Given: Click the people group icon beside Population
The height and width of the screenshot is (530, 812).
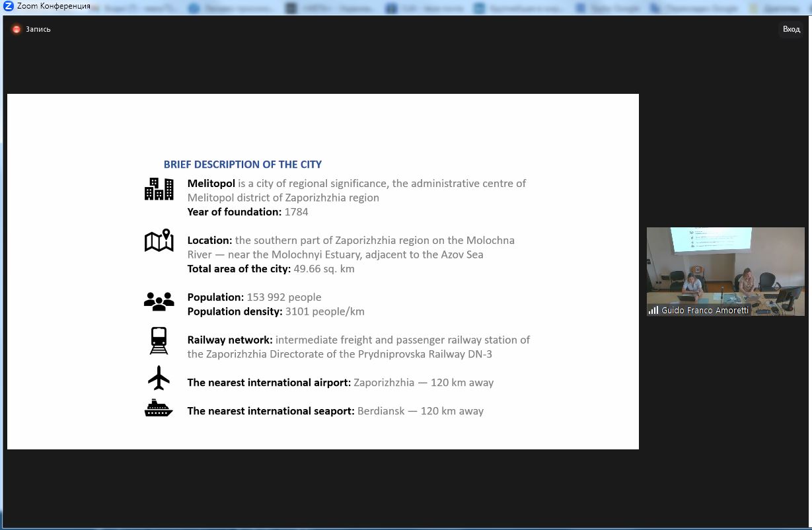Looking at the screenshot, I should click(159, 302).
